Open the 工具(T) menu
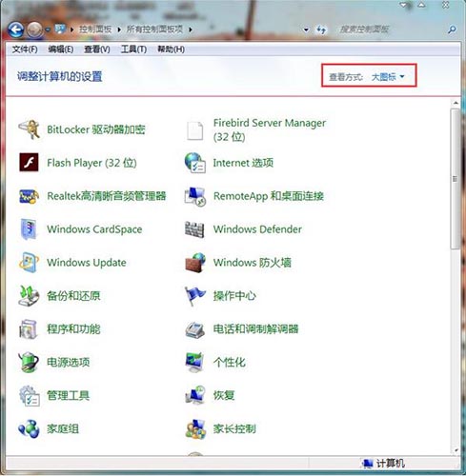 click(x=133, y=50)
